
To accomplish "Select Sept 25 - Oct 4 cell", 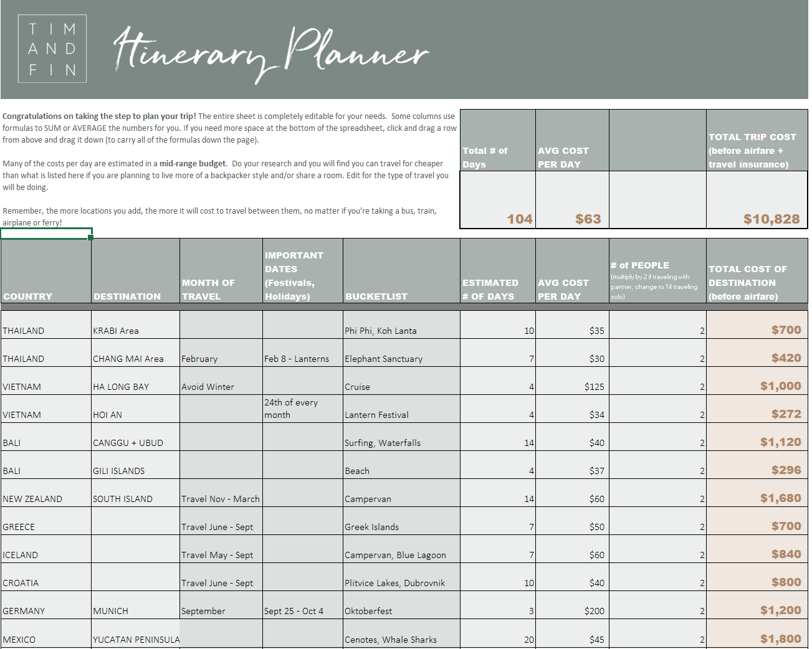I will click(303, 605).
